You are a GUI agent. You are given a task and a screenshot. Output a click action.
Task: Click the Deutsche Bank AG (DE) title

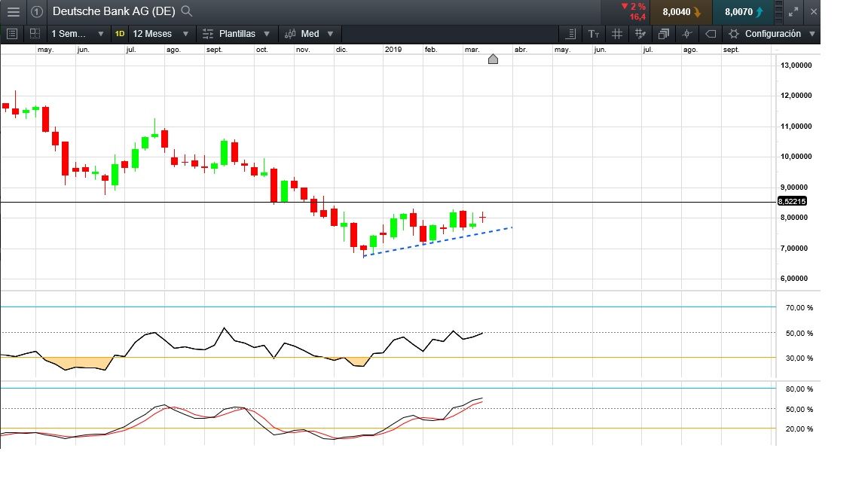tap(114, 11)
